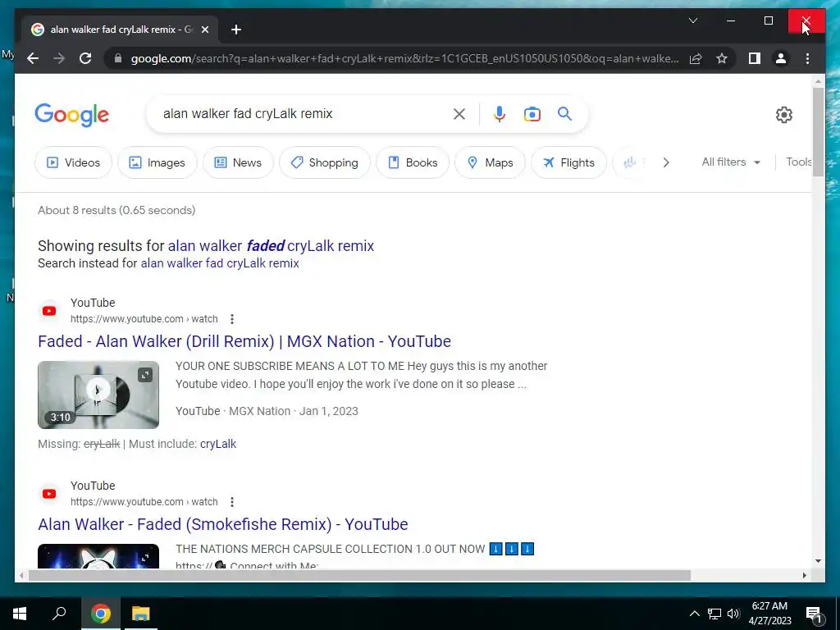The image size is (840, 630).
Task: Click the vertical scrollbar of the page
Action: (x=818, y=132)
